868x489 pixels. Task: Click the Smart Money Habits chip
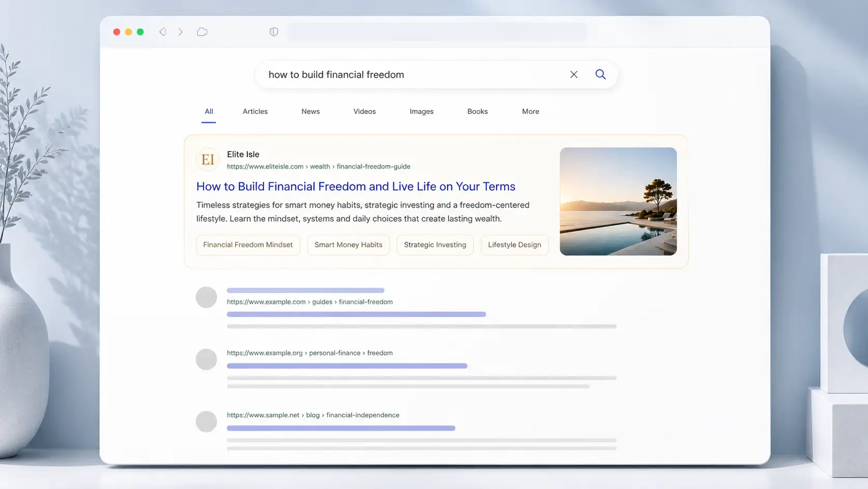(x=348, y=245)
